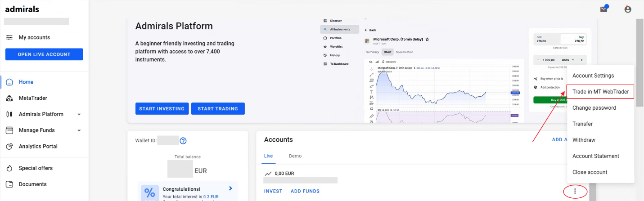
Task: Click the Home sidebar icon
Action: tap(9, 82)
